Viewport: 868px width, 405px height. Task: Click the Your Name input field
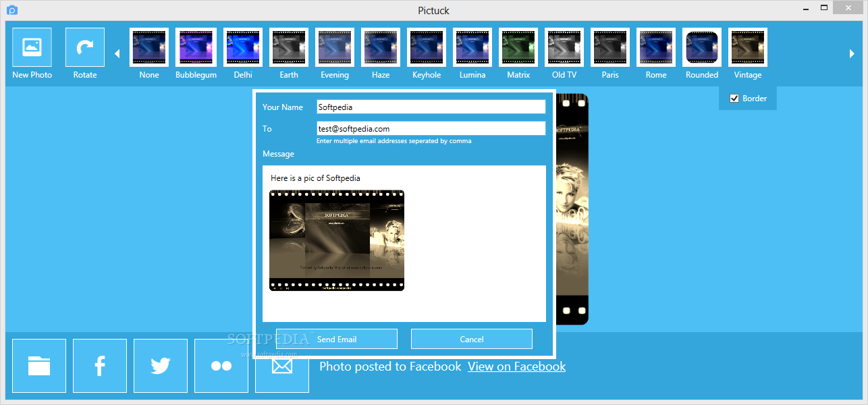431,107
